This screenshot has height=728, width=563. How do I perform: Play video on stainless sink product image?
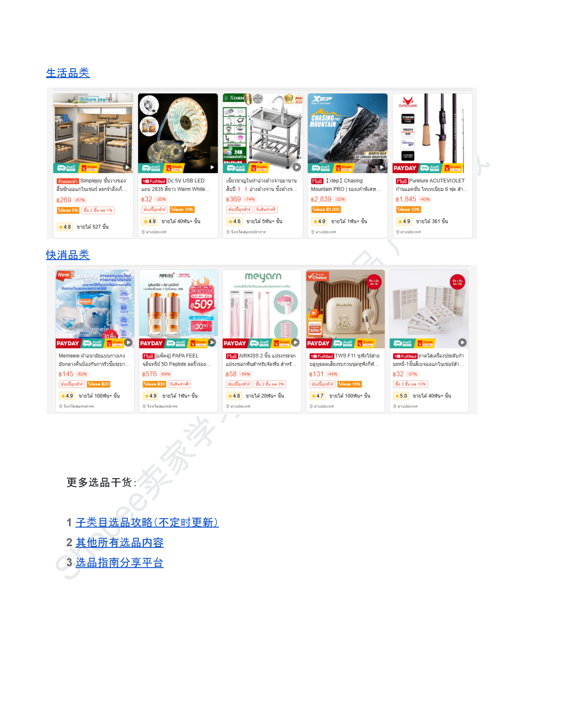pos(296,167)
